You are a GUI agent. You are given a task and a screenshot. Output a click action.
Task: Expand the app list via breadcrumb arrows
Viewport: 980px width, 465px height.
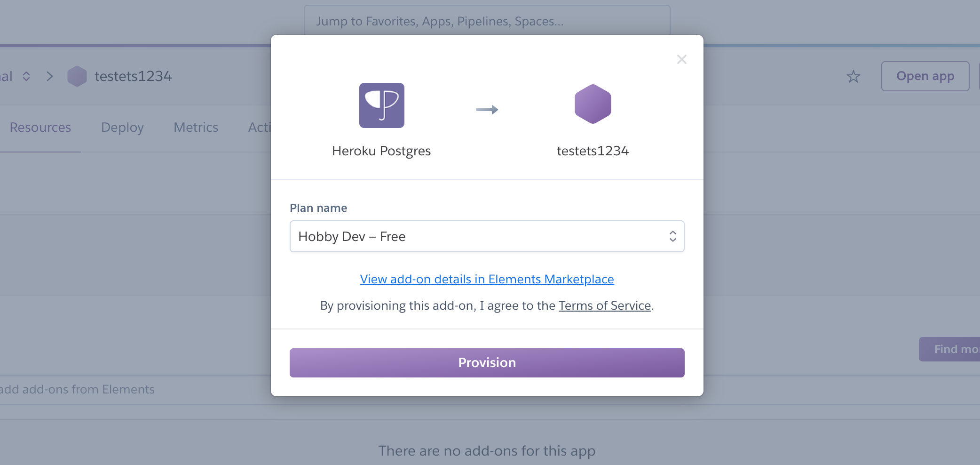tap(26, 76)
